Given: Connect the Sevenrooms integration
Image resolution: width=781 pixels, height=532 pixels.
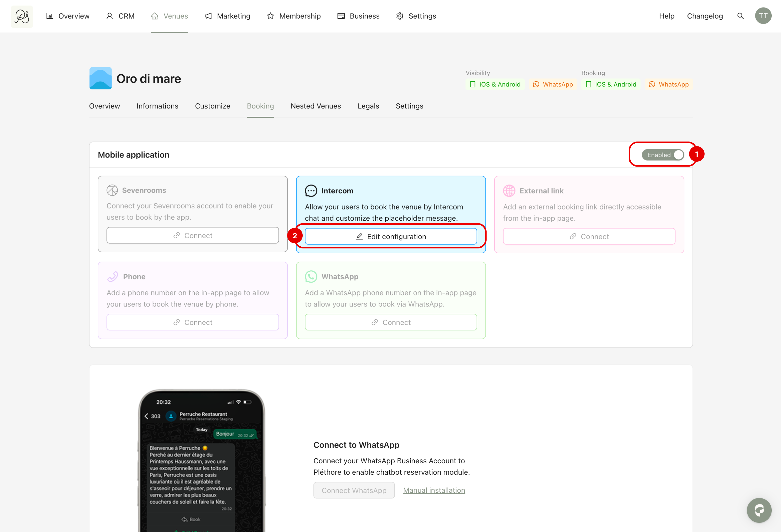Looking at the screenshot, I should point(193,236).
